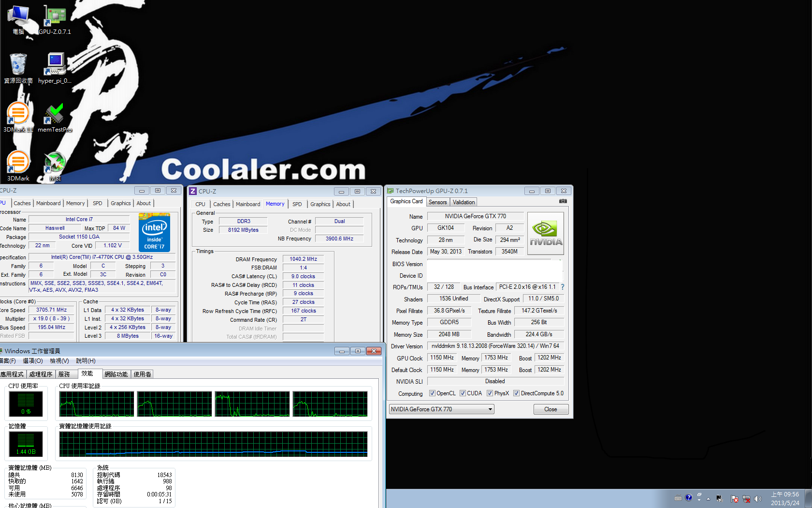812x508 pixels.
Task: Switch to GPU-Z Validation tab
Action: pos(464,202)
